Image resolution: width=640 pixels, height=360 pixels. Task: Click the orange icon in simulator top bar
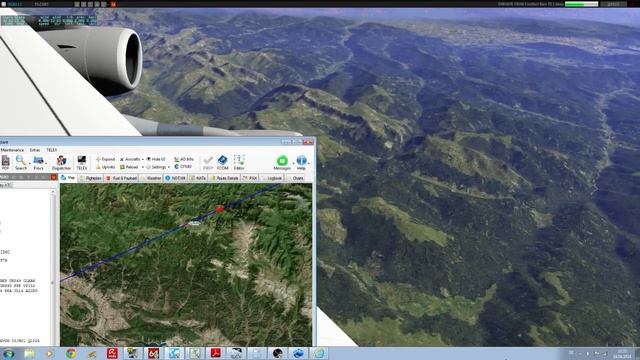pyautogui.click(x=113, y=4)
